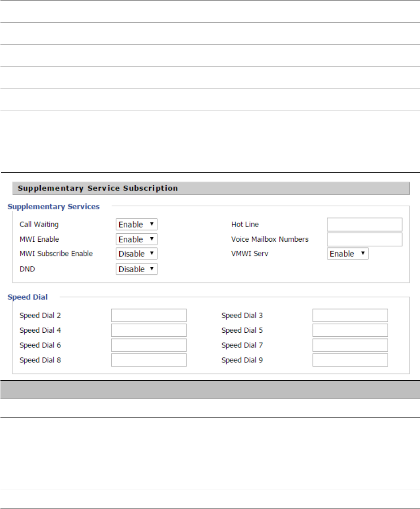Open the VMWI Serv dropdown
The width and height of the screenshot is (420, 509).
(x=347, y=254)
